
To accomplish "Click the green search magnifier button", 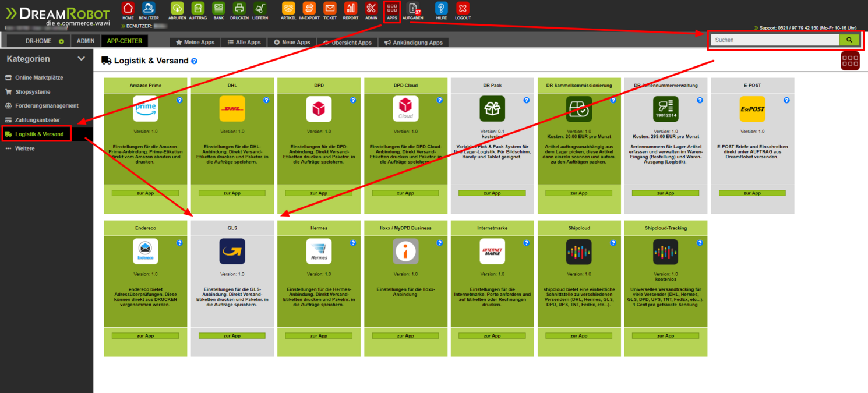I will 849,40.
